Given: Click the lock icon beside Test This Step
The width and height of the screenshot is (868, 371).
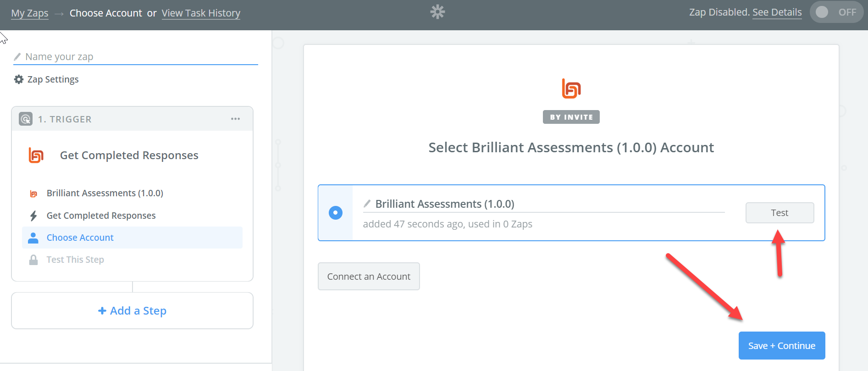Looking at the screenshot, I should [33, 260].
